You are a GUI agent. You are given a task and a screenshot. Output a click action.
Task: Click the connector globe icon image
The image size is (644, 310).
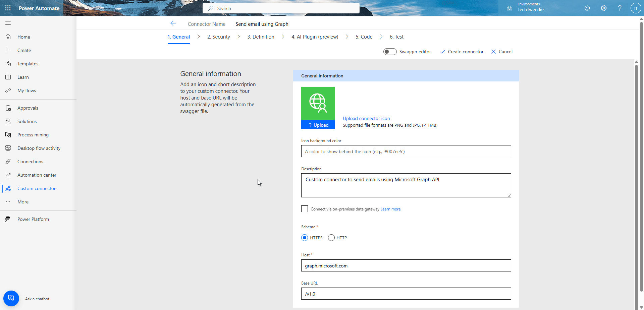point(318,104)
